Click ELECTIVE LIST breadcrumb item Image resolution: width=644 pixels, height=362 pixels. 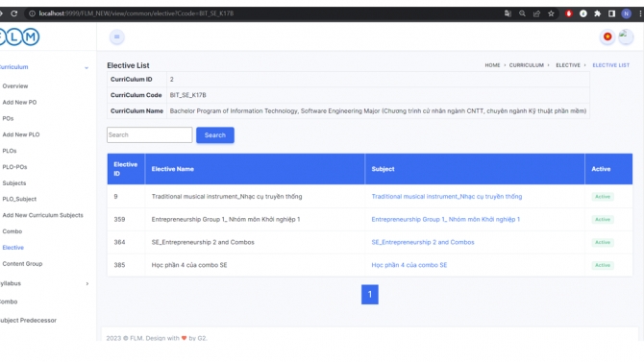click(x=610, y=65)
